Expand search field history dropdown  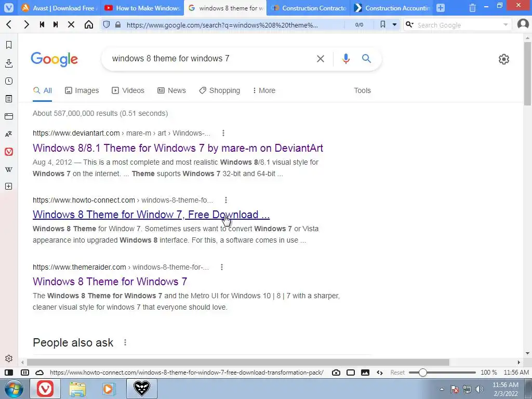(506, 25)
